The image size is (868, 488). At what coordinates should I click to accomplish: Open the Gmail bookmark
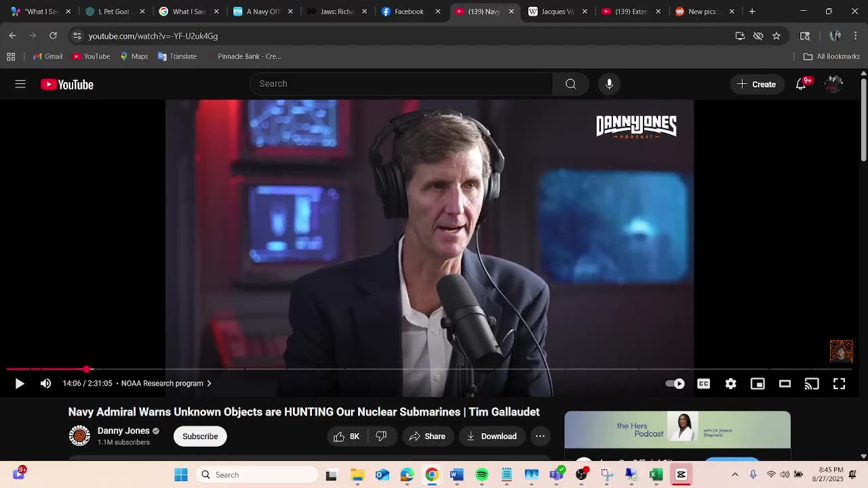point(47,56)
